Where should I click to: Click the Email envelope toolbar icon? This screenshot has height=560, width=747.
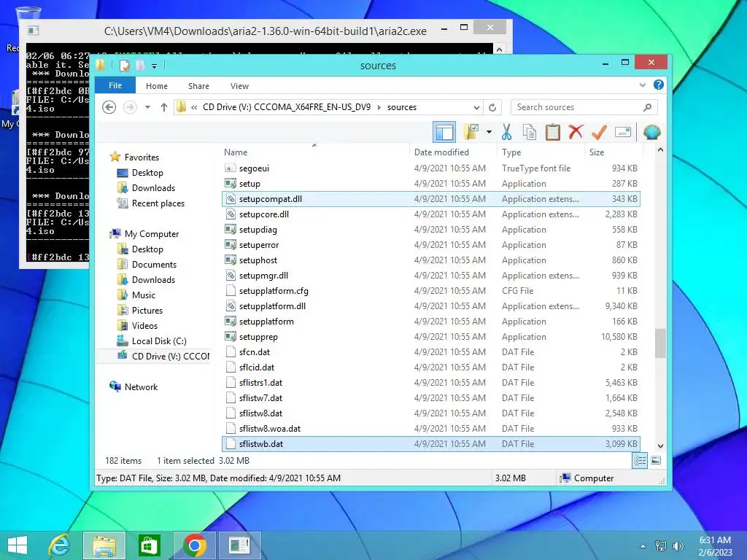pos(623,132)
